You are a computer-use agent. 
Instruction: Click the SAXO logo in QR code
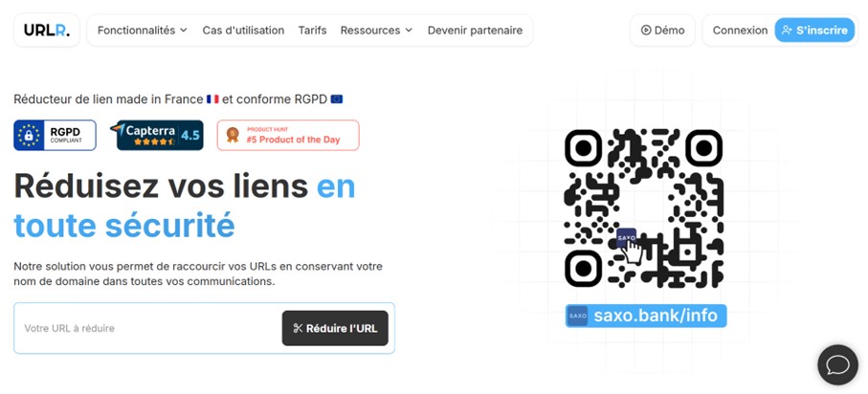(x=626, y=238)
